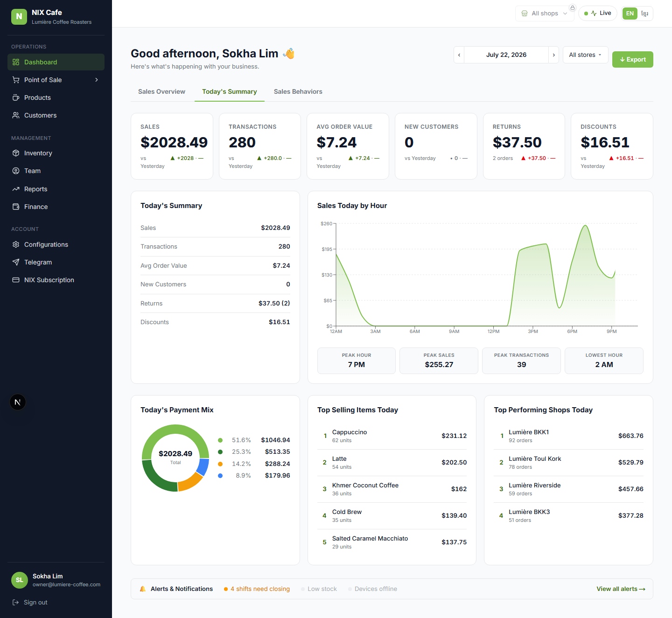Open the Customers sidebar icon
Image resolution: width=672 pixels, height=618 pixels.
click(x=16, y=115)
